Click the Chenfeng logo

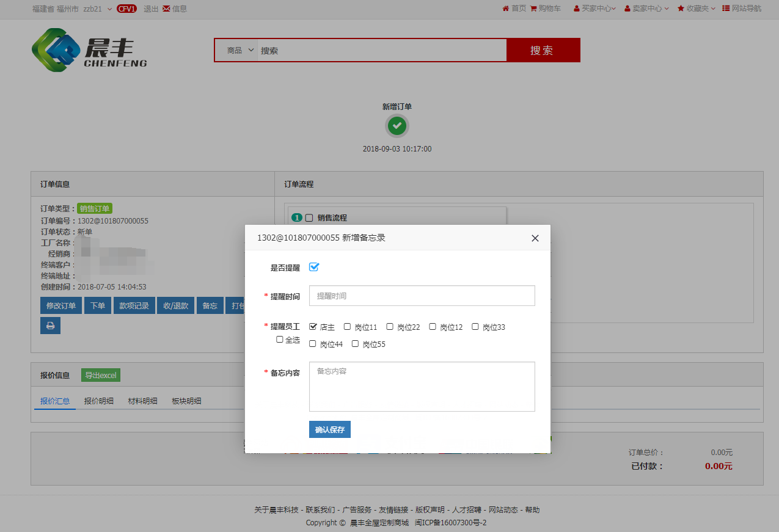[x=89, y=50]
